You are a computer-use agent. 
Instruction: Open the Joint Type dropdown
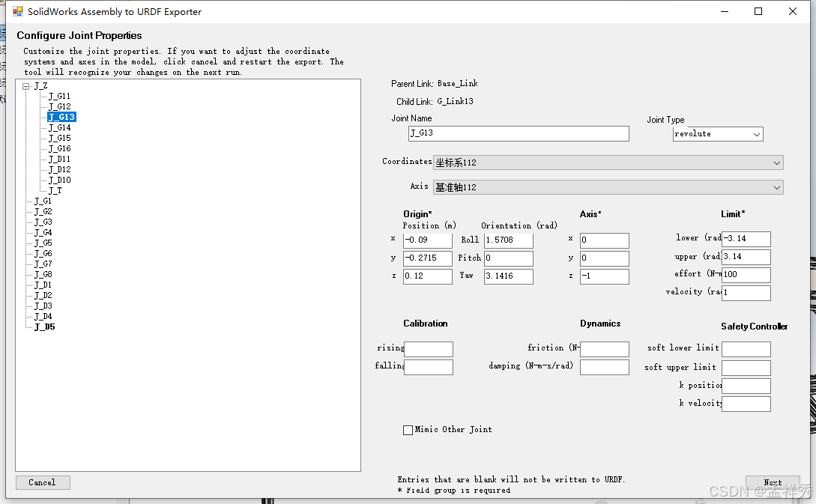[x=757, y=134]
